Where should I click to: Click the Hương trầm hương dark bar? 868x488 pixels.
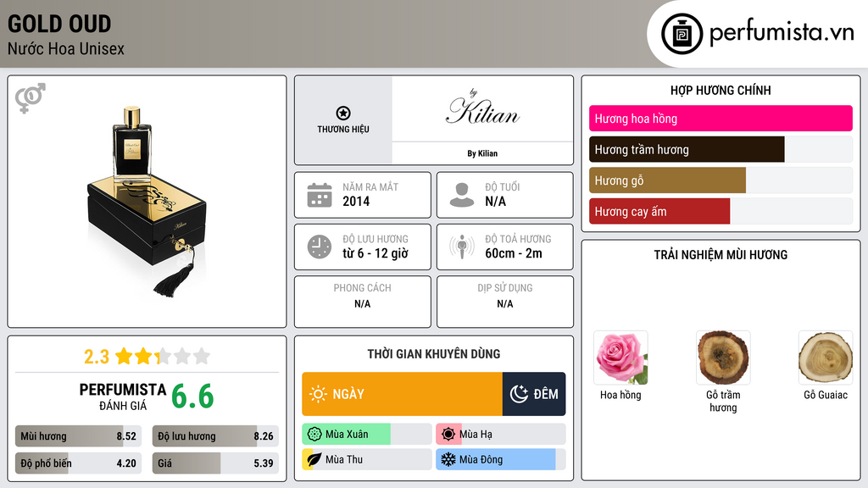click(687, 150)
